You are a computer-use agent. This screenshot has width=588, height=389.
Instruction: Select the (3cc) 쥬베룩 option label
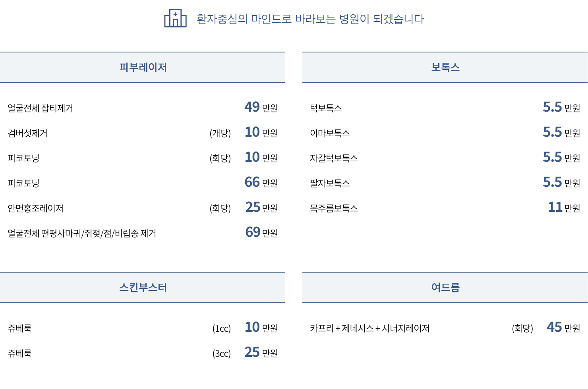click(x=221, y=353)
